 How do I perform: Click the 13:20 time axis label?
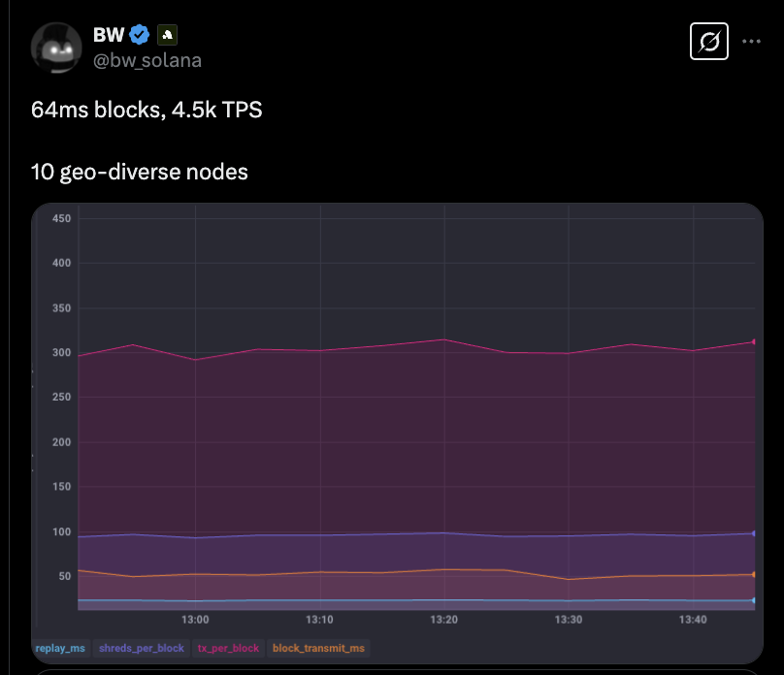[442, 620]
